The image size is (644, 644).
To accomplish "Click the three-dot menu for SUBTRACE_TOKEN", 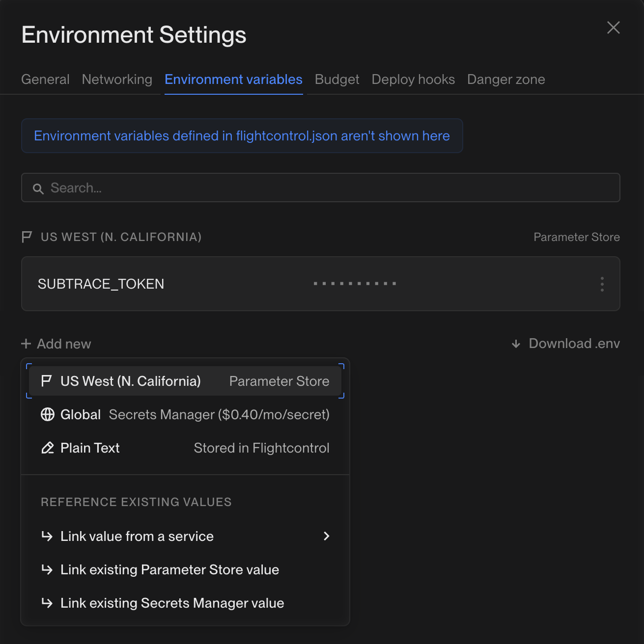I will pos(602,284).
